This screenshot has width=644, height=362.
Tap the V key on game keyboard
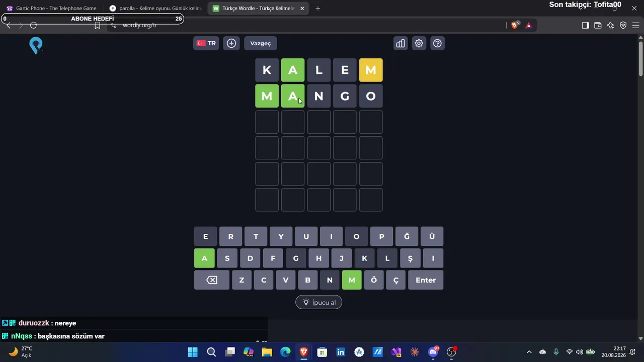(286, 280)
